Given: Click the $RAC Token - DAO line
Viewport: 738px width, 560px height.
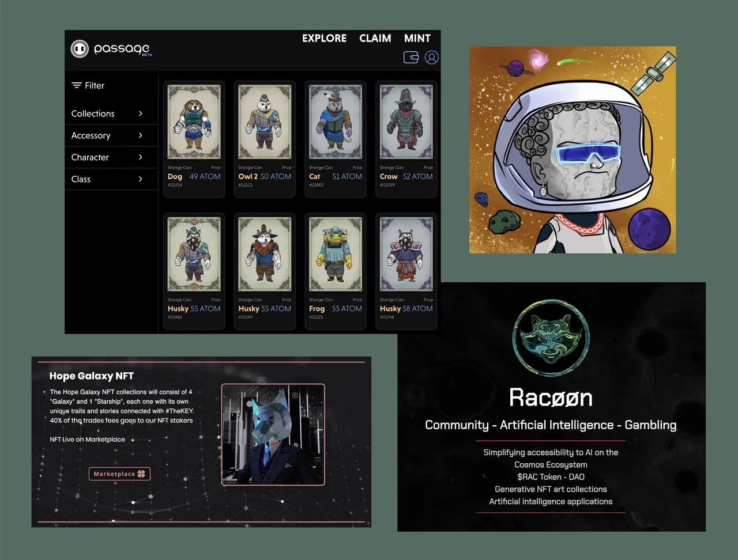Looking at the screenshot, I should [551, 476].
